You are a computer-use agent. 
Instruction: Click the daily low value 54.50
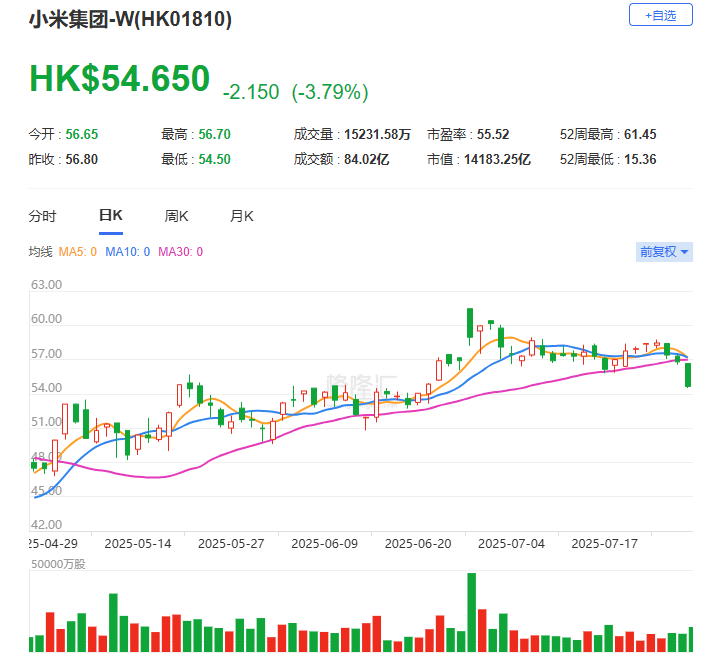215,160
